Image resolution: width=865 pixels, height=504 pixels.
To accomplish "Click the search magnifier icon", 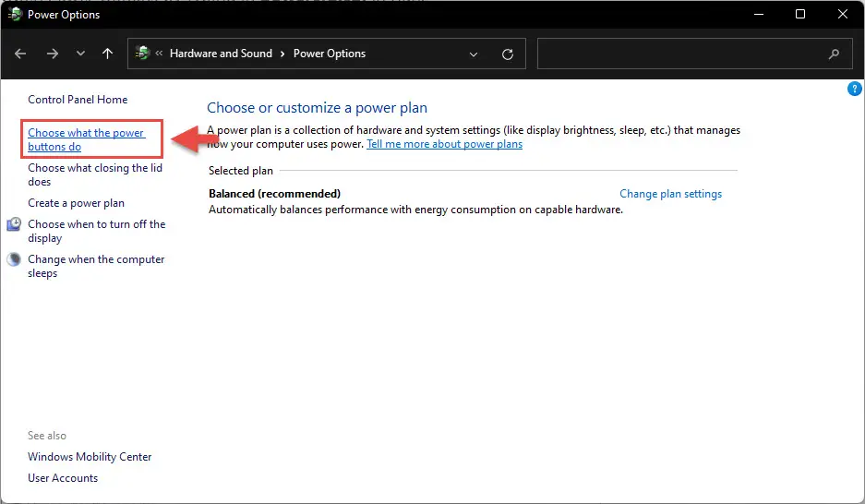I will [834, 54].
